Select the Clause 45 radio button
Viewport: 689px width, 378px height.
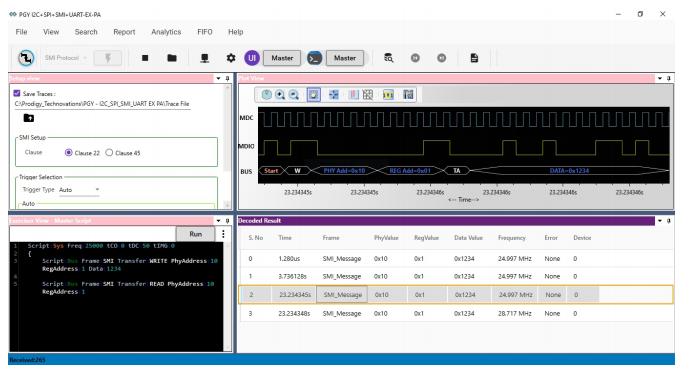click(x=109, y=153)
